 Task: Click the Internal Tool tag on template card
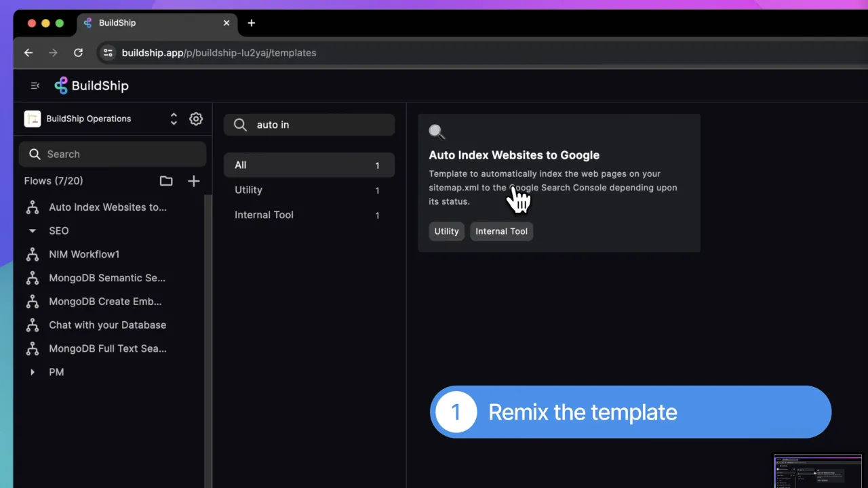coord(502,231)
